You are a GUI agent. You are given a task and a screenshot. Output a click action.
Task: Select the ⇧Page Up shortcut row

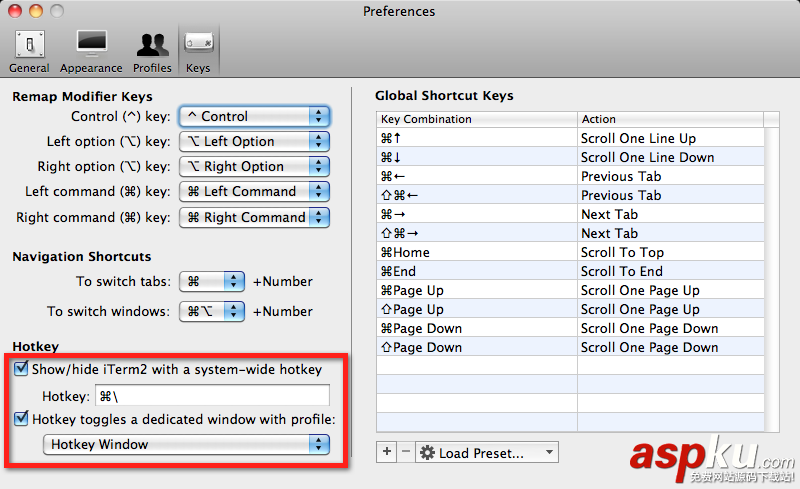click(x=570, y=309)
